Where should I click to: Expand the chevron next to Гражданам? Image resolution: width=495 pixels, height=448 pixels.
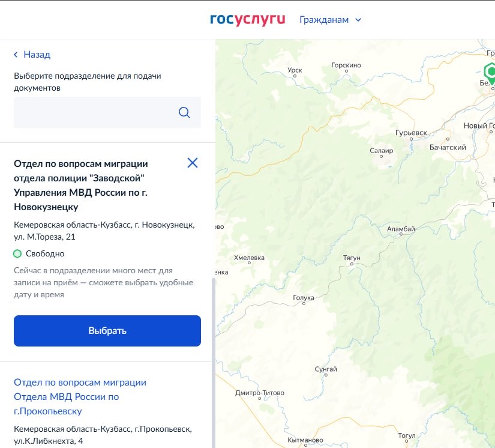[x=358, y=20]
